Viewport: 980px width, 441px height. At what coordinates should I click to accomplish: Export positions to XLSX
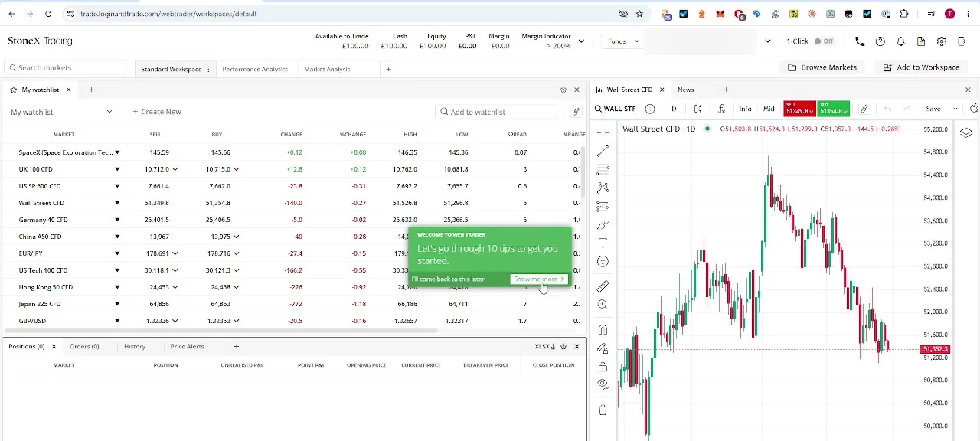544,347
